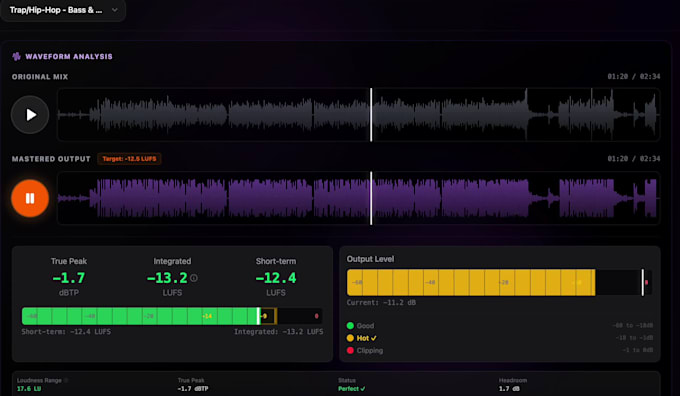Click the "Target: -12.5 LUFS" badge
Image resolution: width=680 pixels, height=396 pixels.
129,159
